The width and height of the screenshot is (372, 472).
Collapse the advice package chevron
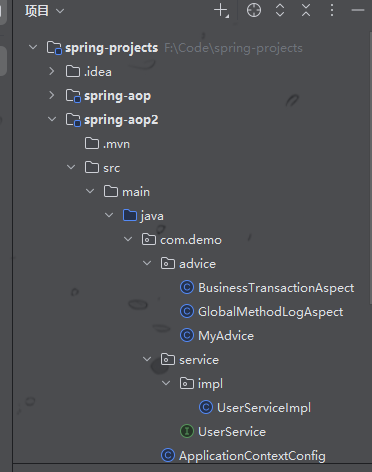pyautogui.click(x=147, y=263)
